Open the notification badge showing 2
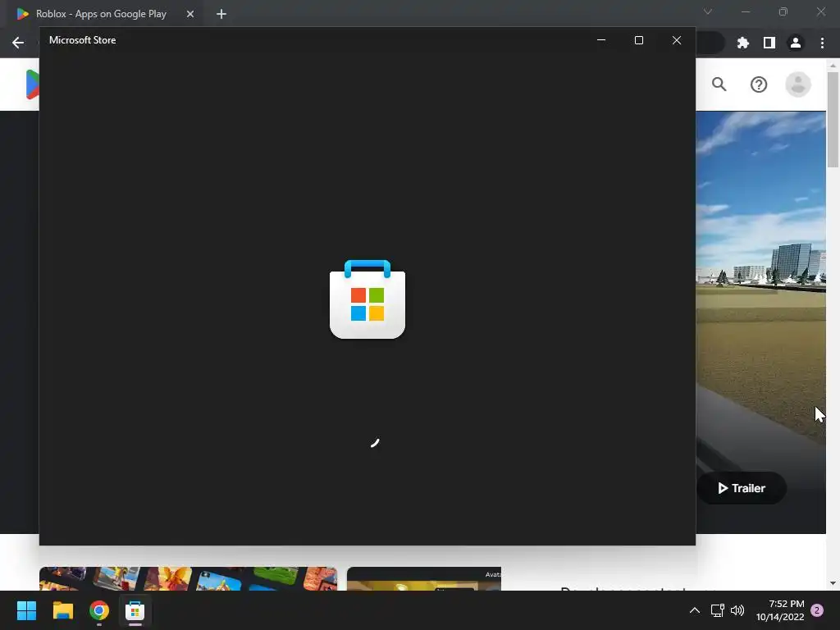This screenshot has width=840, height=630. 817,610
